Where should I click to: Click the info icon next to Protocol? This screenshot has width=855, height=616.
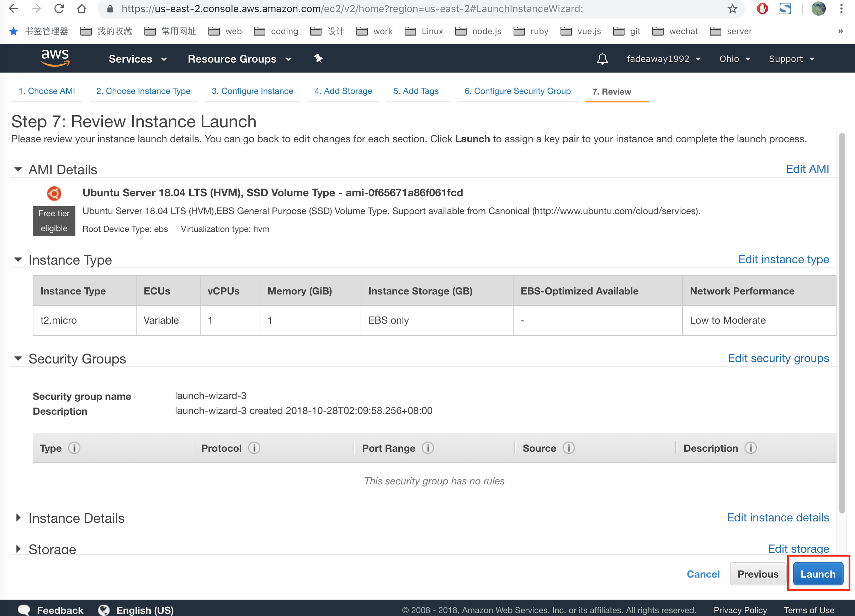tap(254, 448)
